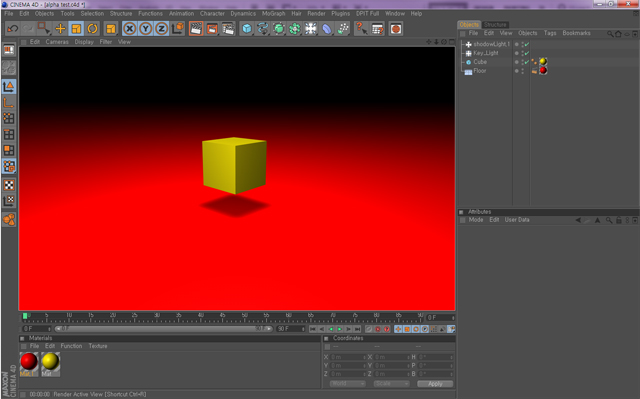Open the MoGraph menu

click(273, 13)
